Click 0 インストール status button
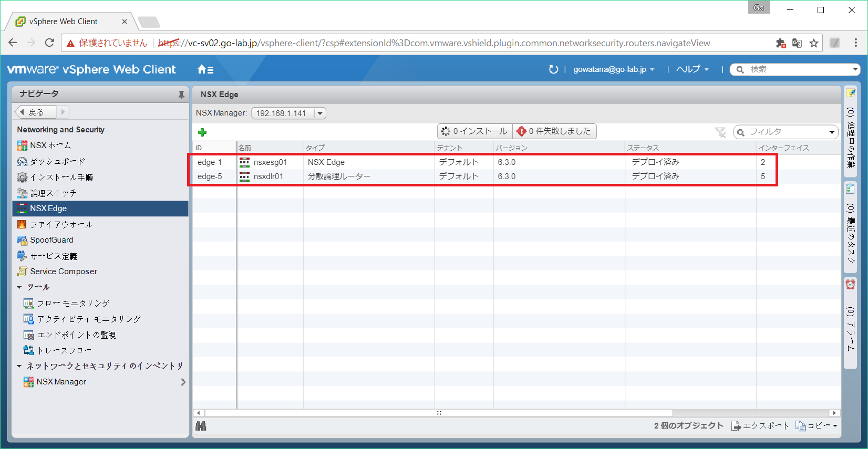The width and height of the screenshot is (868, 449). (x=474, y=131)
